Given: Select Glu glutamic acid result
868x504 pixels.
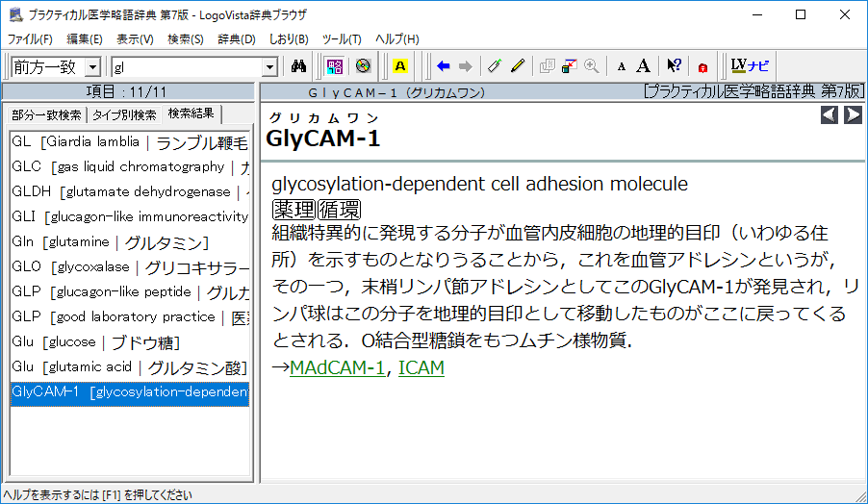Looking at the screenshot, I should coord(130,367).
